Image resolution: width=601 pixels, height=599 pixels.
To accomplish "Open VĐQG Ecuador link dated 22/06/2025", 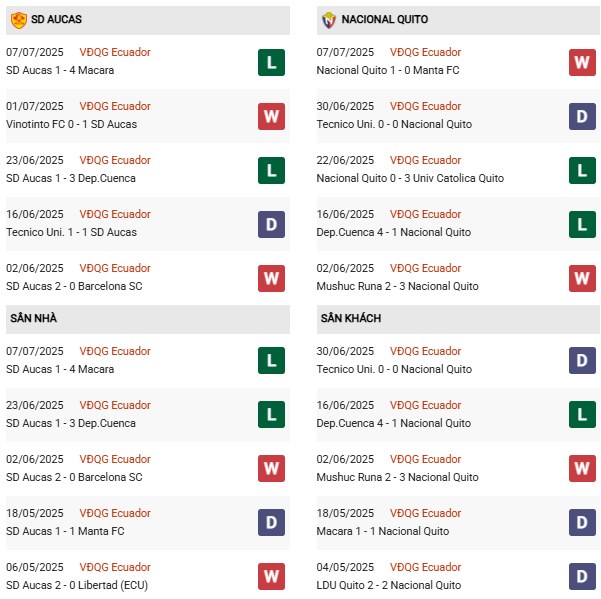I will coord(427,160).
